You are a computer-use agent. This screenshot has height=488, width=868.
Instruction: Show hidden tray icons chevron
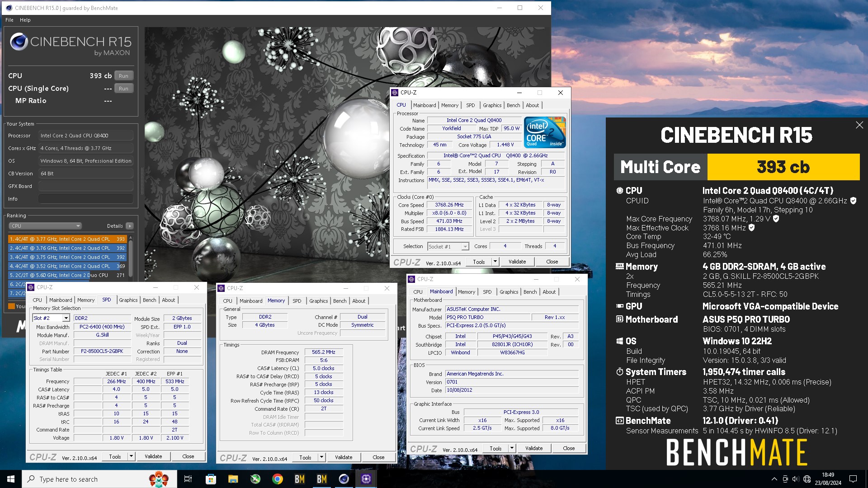[x=774, y=479]
